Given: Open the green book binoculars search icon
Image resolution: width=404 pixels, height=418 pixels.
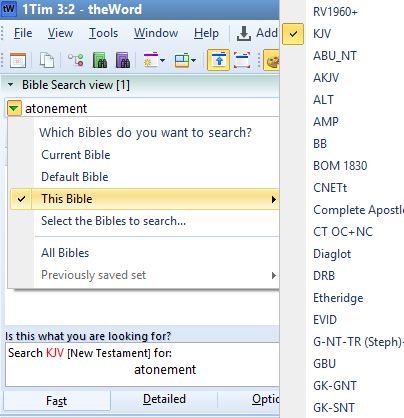Looking at the screenshot, I should coord(100,60).
